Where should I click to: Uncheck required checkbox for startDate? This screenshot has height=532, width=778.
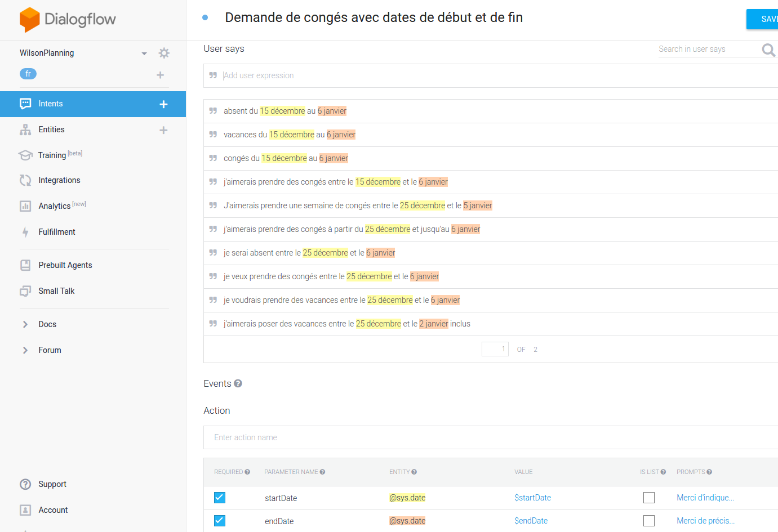coord(220,498)
